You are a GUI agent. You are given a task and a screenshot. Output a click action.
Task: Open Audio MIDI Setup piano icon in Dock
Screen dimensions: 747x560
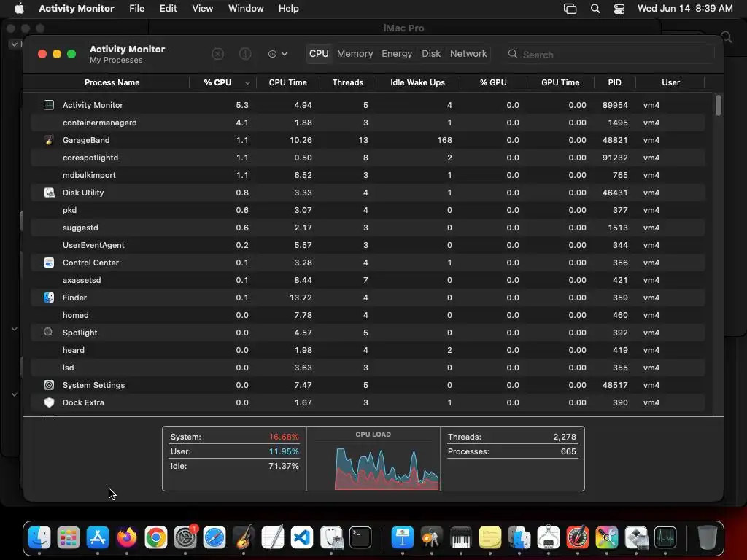point(461,537)
